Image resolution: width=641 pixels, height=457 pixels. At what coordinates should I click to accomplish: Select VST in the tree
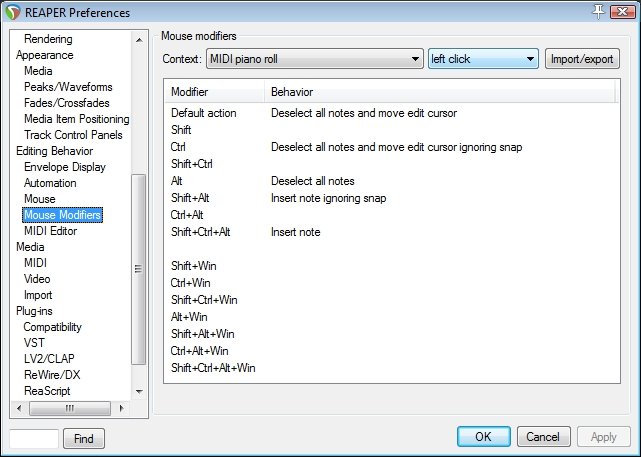tap(34, 343)
